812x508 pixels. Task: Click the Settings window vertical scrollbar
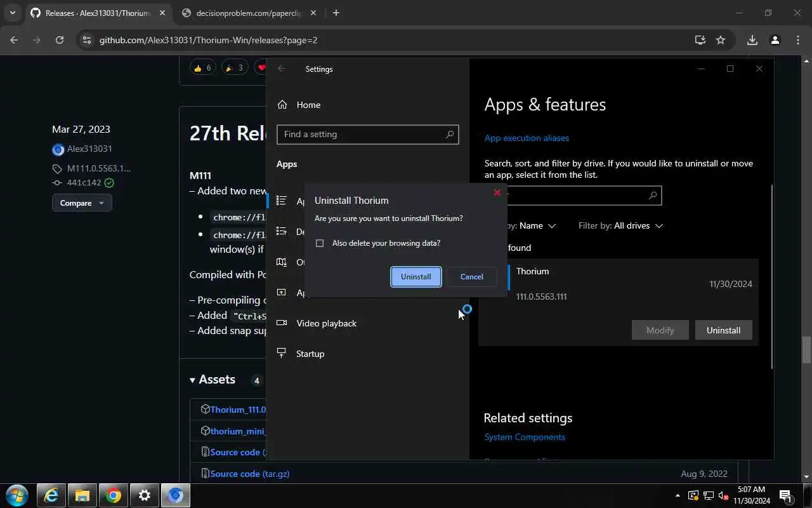pos(771,276)
